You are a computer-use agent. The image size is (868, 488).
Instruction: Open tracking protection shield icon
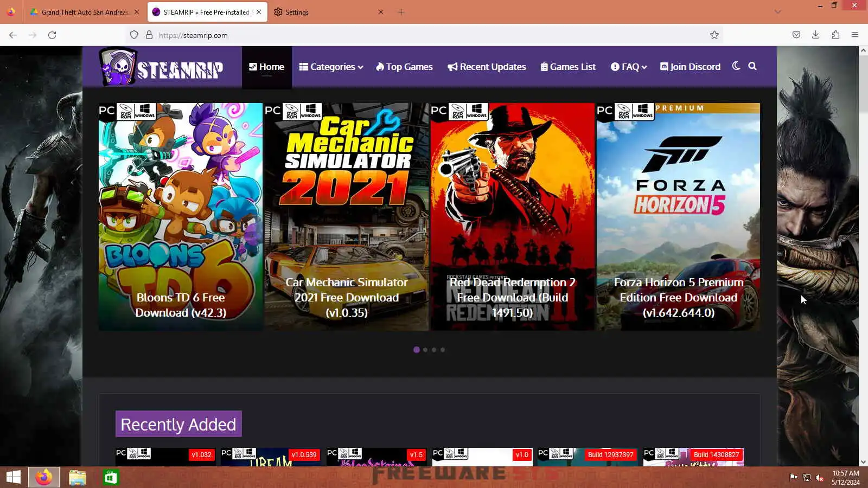click(x=134, y=35)
